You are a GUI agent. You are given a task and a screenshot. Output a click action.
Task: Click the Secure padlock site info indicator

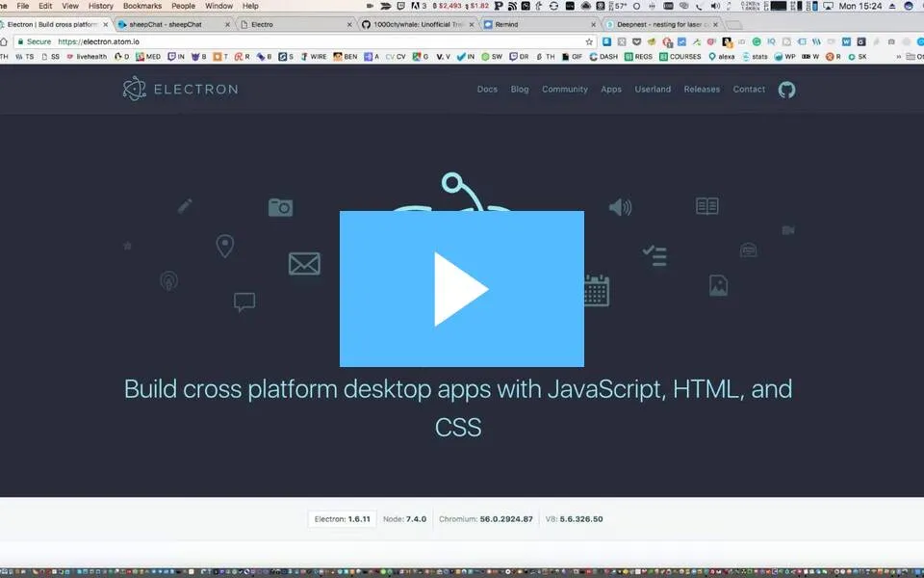(35, 41)
